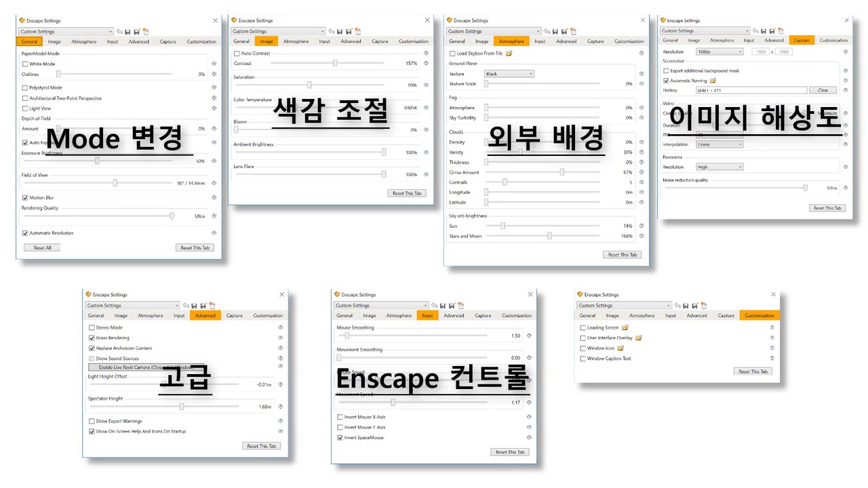868x488 pixels.
Task: Click the Rendering Quality slider handle
Action: pos(172,216)
